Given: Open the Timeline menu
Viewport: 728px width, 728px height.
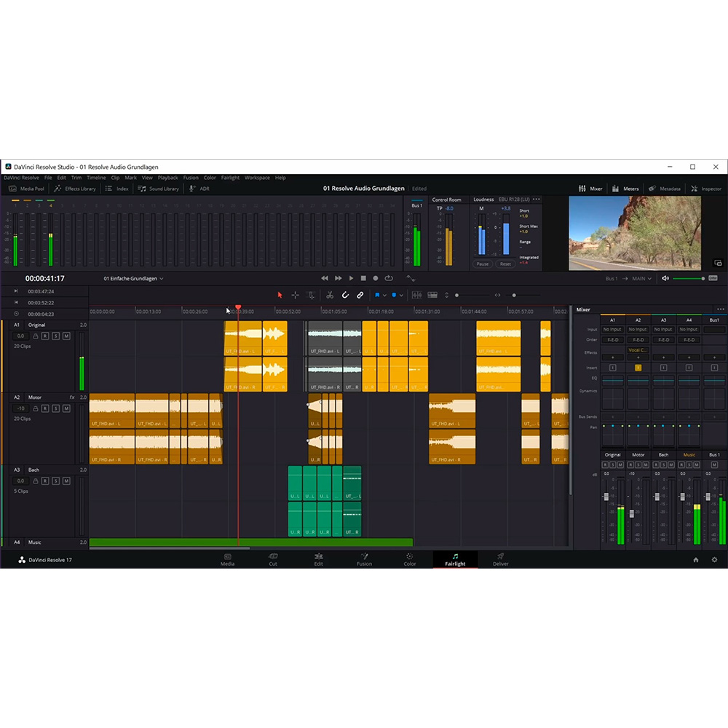Looking at the screenshot, I should 96,178.
